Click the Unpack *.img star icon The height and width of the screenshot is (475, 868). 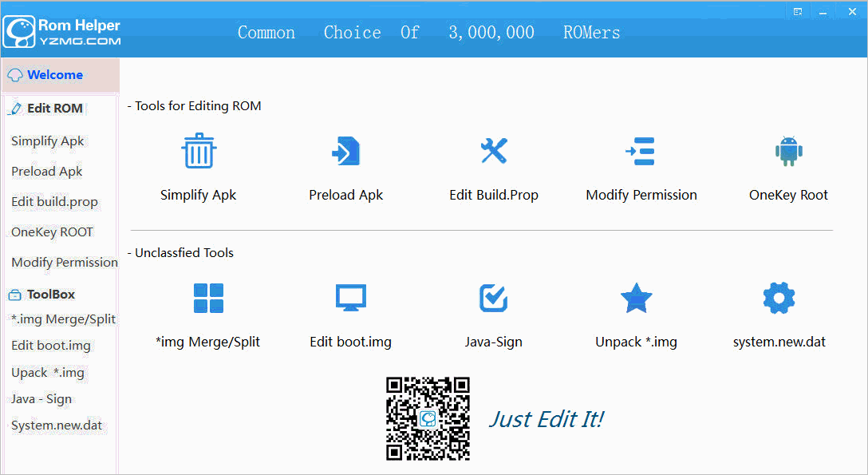click(x=637, y=298)
